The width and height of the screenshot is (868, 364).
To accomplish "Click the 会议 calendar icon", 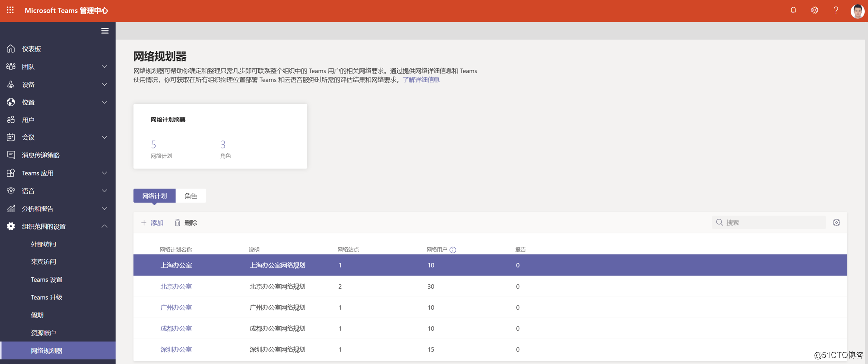I will tap(11, 137).
